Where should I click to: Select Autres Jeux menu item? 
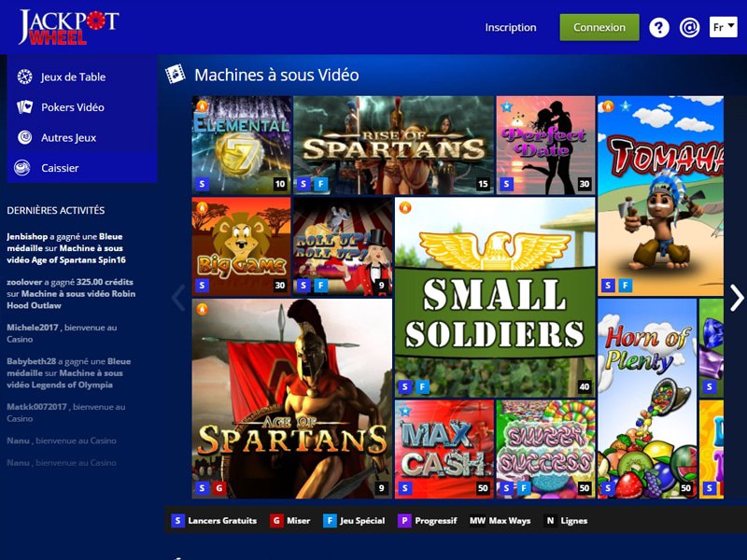pyautogui.click(x=82, y=137)
